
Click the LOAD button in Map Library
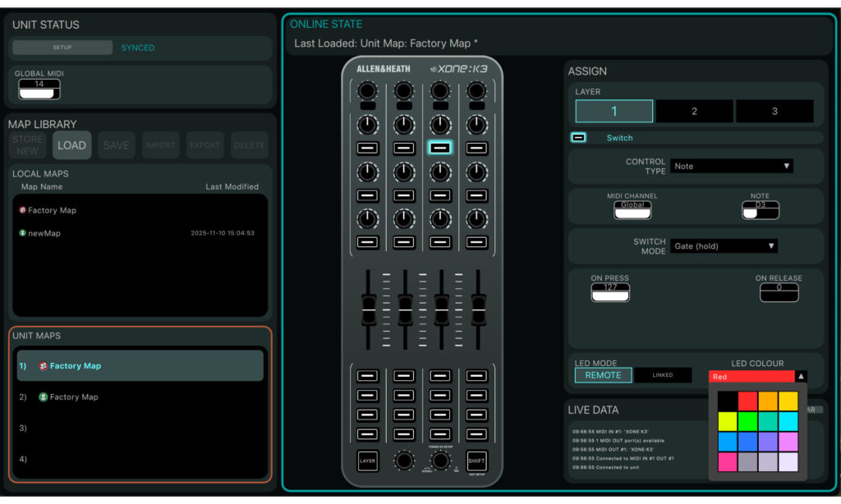pyautogui.click(x=71, y=145)
